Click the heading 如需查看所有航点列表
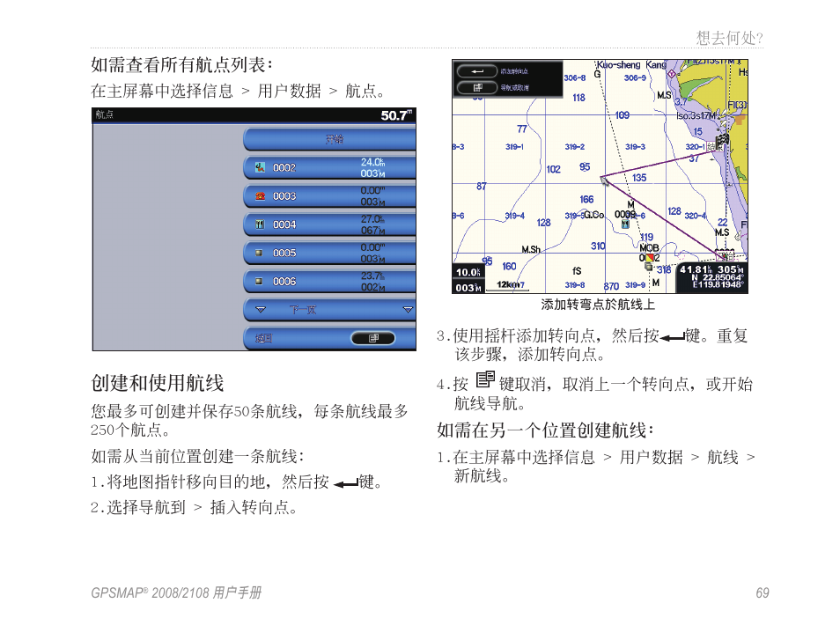 pyautogui.click(x=181, y=65)
